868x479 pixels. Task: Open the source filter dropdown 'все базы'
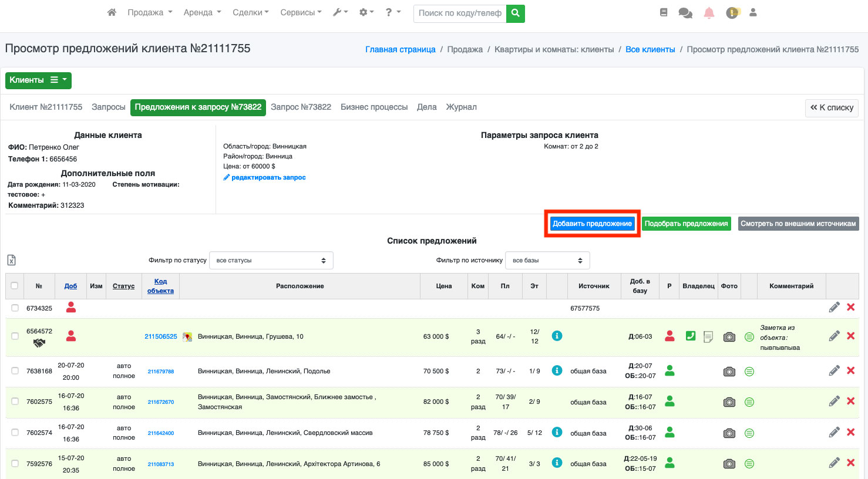tap(547, 260)
